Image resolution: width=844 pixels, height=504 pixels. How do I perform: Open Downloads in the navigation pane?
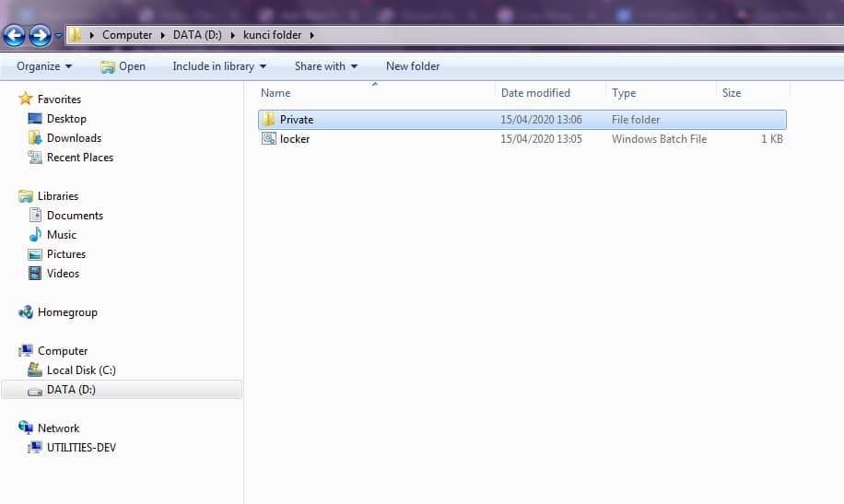click(74, 138)
